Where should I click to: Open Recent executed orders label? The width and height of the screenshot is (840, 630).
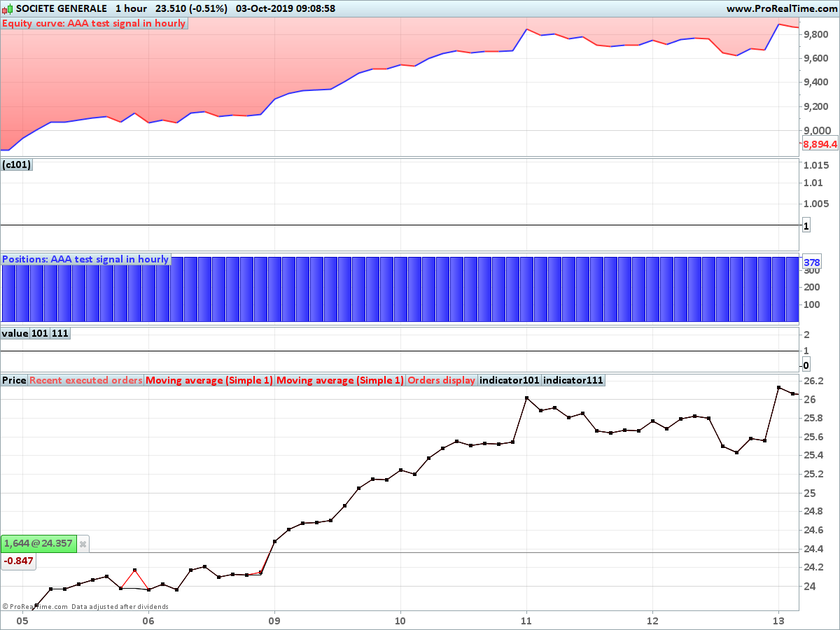click(86, 380)
